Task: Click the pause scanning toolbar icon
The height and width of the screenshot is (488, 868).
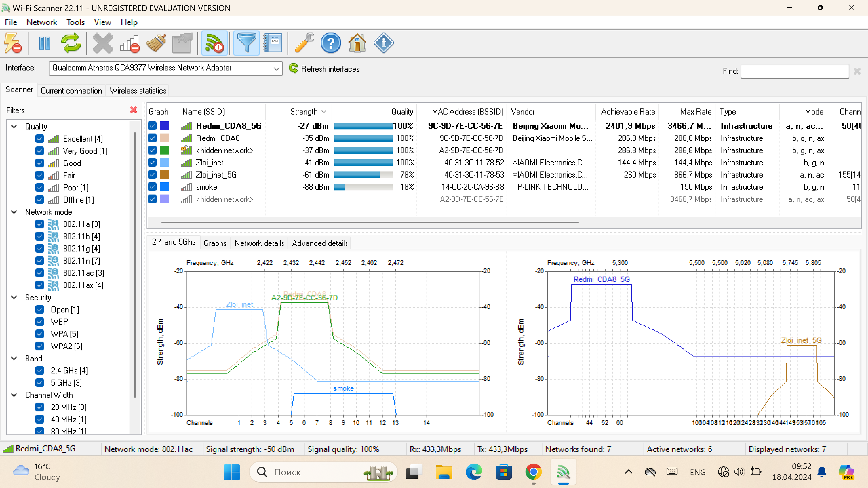Action: [x=45, y=43]
